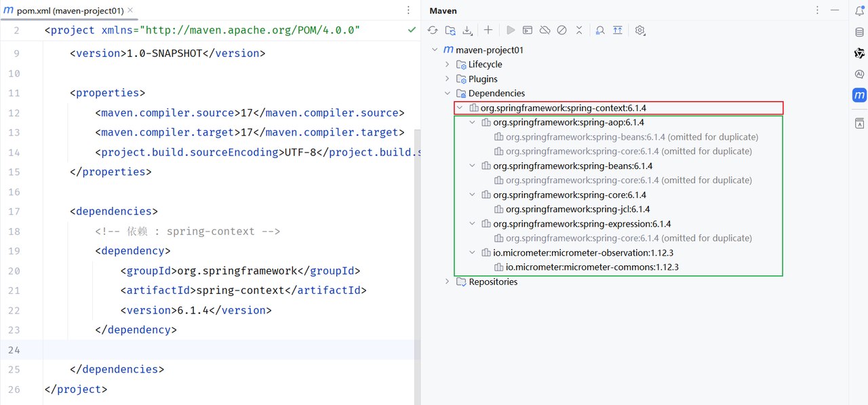The height and width of the screenshot is (405, 868).
Task: Click the Maven panel title
Action: pos(443,11)
